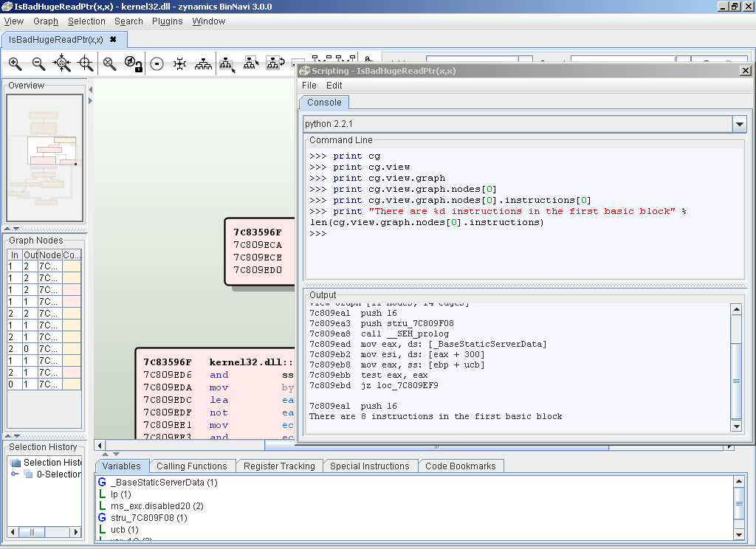This screenshot has width=756, height=549.
Task: Expand the 0-Selection tree node handle
Action: pos(15,474)
